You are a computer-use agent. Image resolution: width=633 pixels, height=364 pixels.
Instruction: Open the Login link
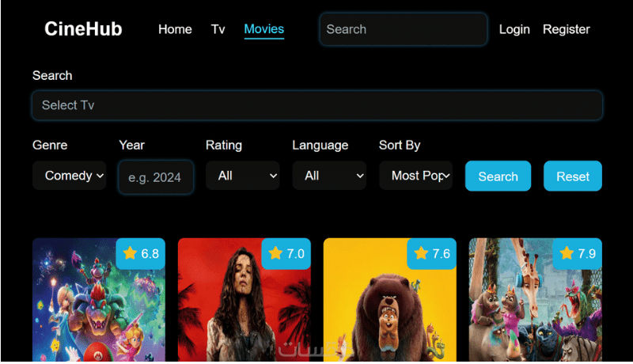coord(514,29)
